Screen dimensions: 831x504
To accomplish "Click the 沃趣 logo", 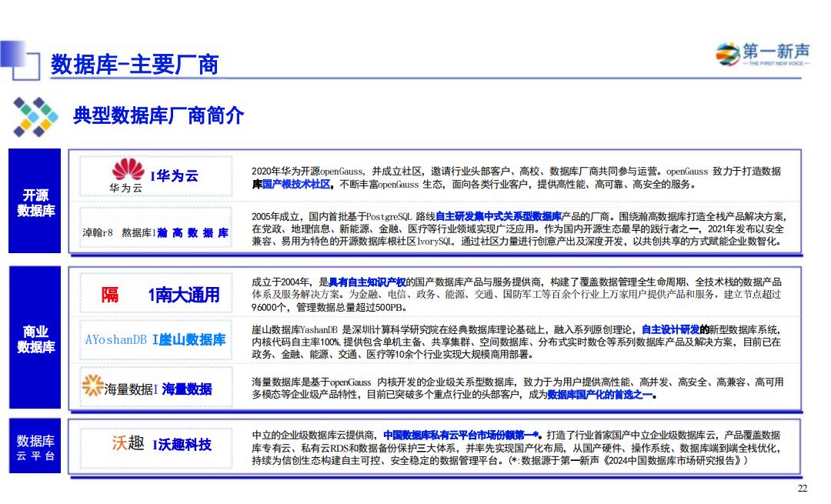I will (x=128, y=443).
